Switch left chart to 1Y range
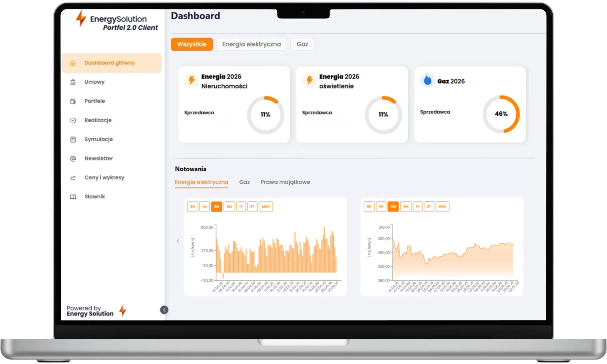The image size is (607, 364). 241,207
